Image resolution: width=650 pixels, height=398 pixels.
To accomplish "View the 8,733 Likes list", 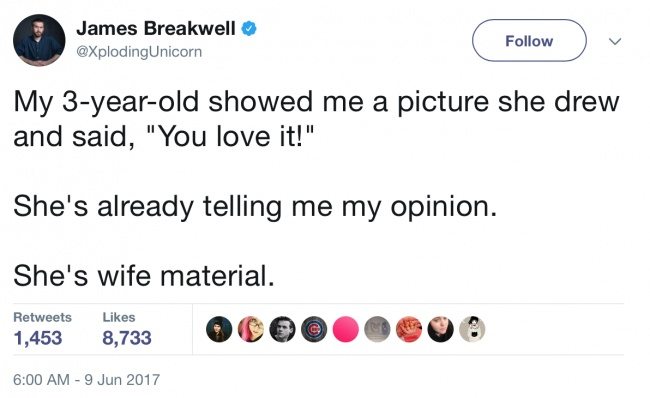I will tap(127, 329).
